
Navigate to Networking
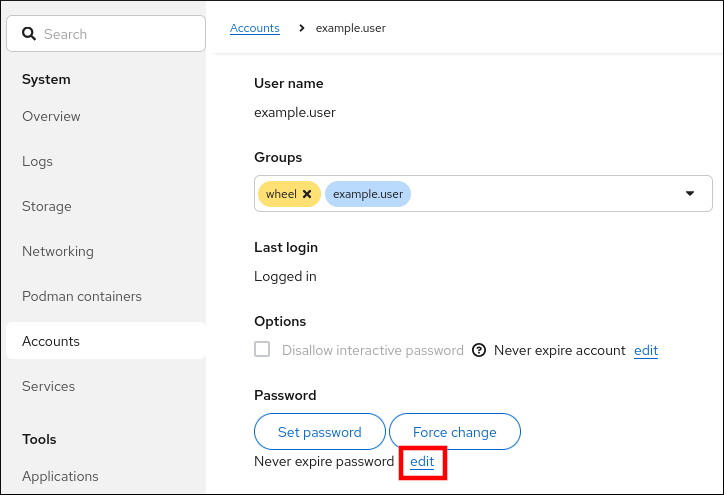pyautogui.click(x=58, y=251)
